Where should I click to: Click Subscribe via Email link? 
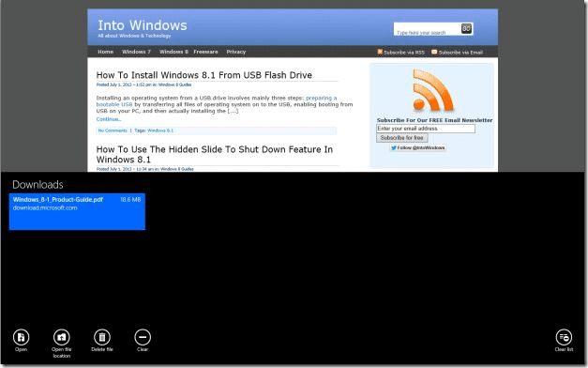click(x=457, y=53)
